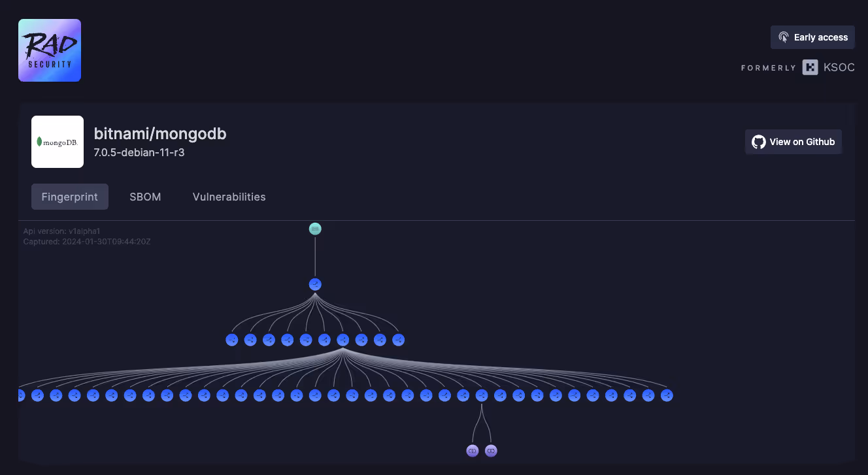Select the teal root node of the graph
868x475 pixels.
315,229
